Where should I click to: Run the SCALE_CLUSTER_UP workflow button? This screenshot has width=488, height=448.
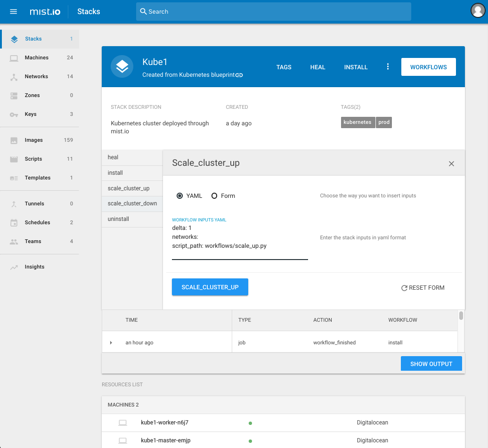(x=210, y=287)
